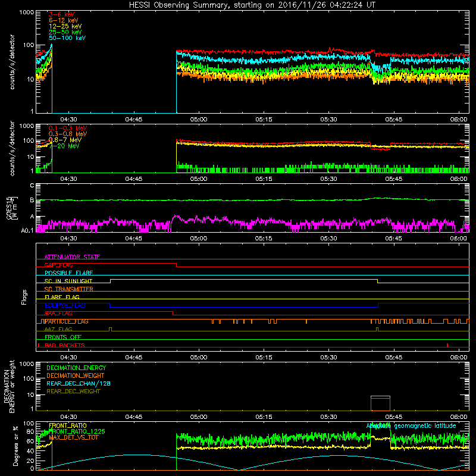Click the 0.3-0.8 MeV legend label
Image resolution: width=476 pixels, height=476 pixels.
68,134
